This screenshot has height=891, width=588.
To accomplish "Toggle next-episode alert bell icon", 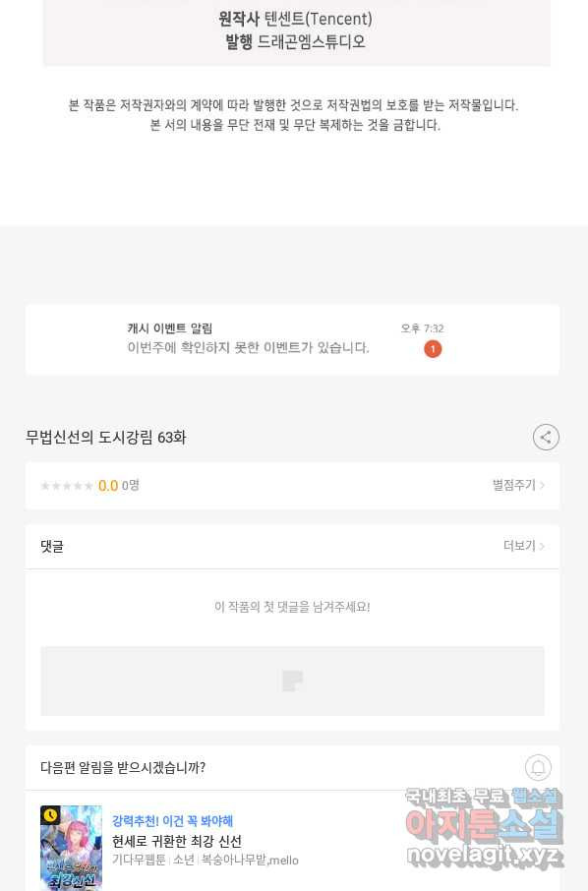I will pyautogui.click(x=538, y=768).
